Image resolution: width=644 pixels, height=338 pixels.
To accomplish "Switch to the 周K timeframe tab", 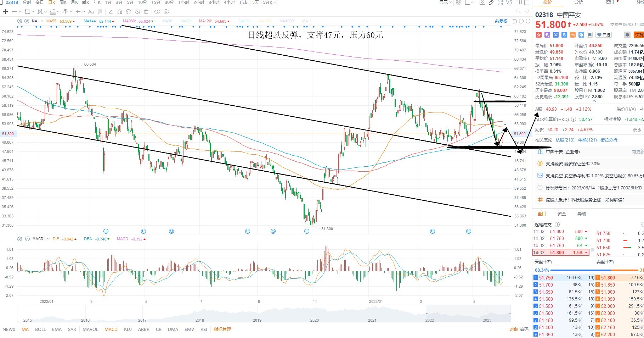I will pyautogui.click(x=63, y=2).
